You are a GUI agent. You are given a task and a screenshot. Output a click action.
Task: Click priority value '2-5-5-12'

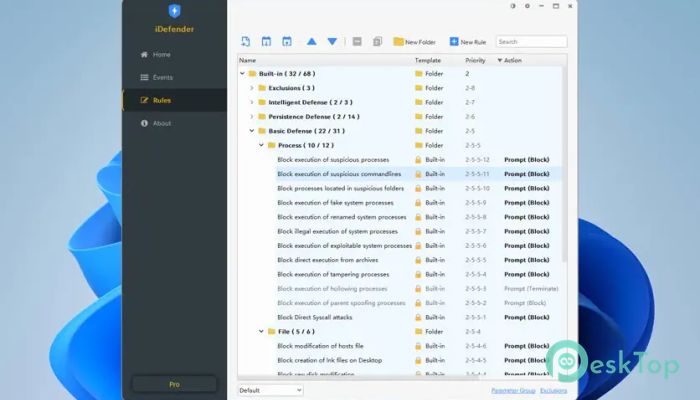tap(477, 160)
